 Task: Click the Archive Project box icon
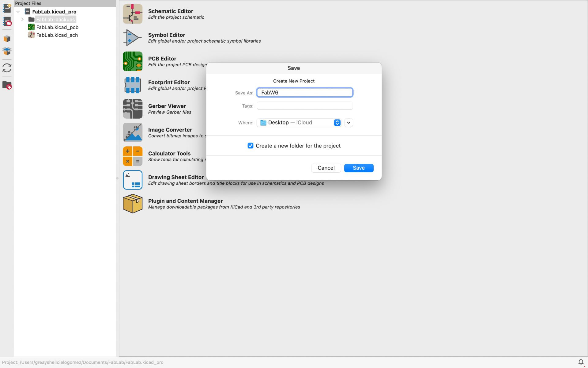pyautogui.click(x=7, y=39)
